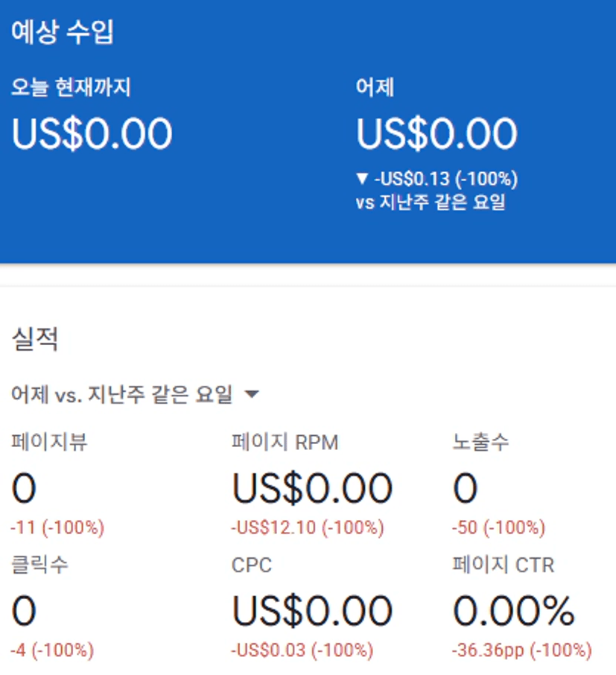Click the vs 지난주 같은 요일 label

coord(431,202)
